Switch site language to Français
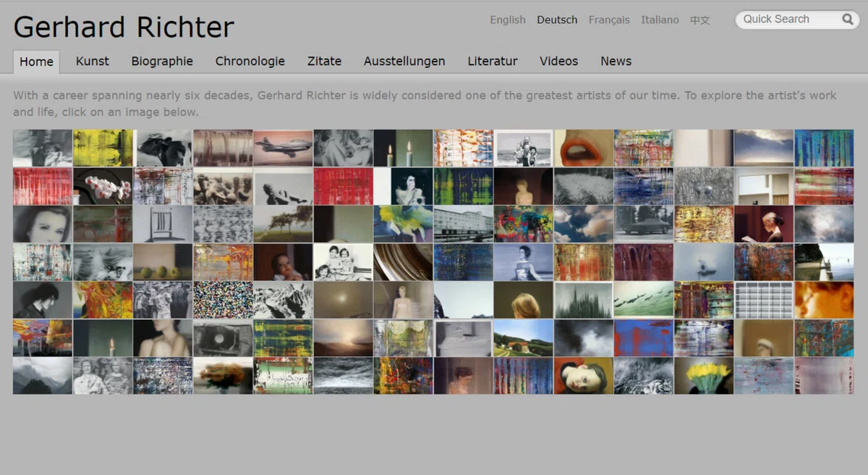The width and height of the screenshot is (868, 475). [609, 20]
